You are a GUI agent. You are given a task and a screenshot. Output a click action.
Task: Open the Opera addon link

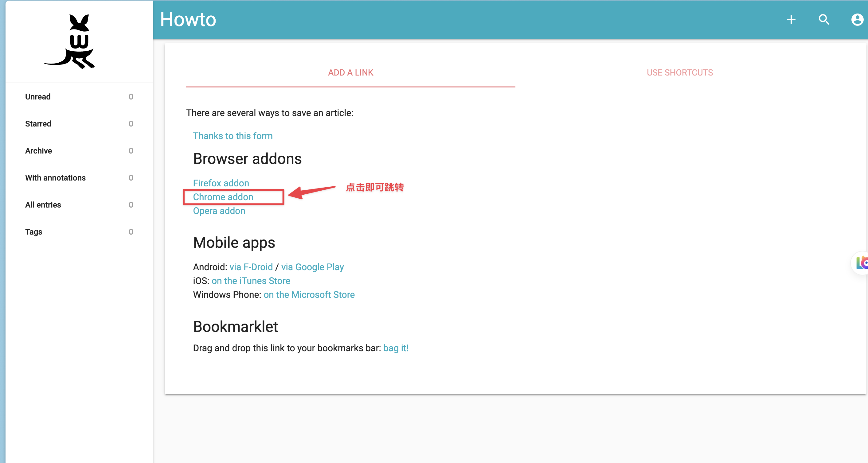click(219, 211)
